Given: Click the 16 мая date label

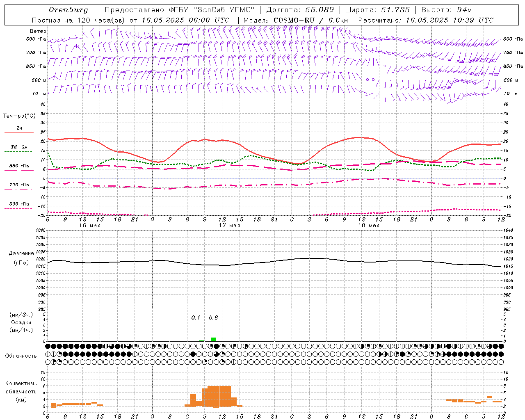Looking at the screenshot, I should point(90,226).
